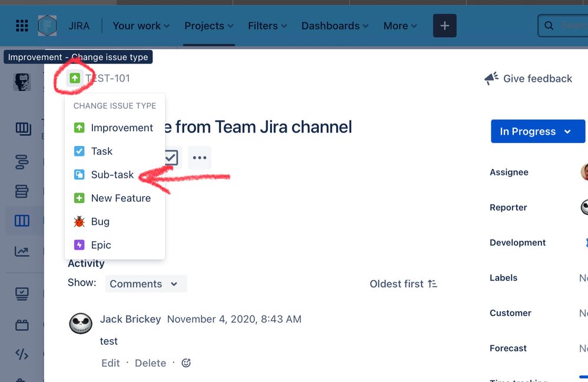Open the Filters menu
Image resolution: width=588 pixels, height=382 pixels.
coord(267,26)
